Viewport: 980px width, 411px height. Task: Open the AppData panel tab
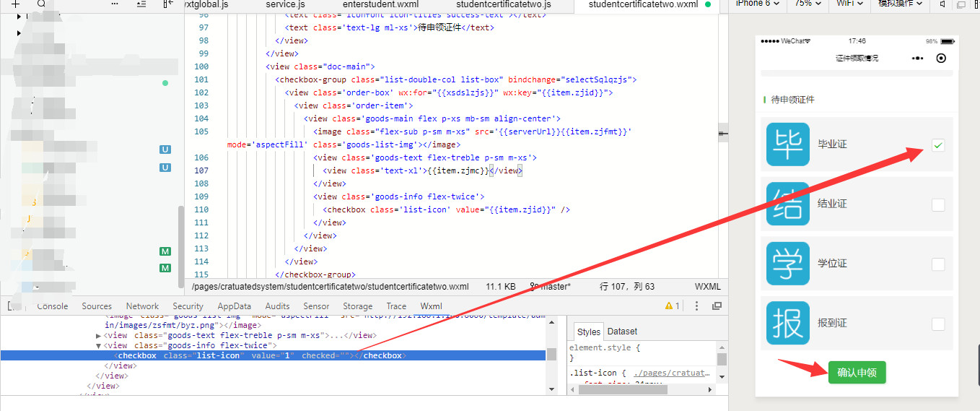point(235,306)
